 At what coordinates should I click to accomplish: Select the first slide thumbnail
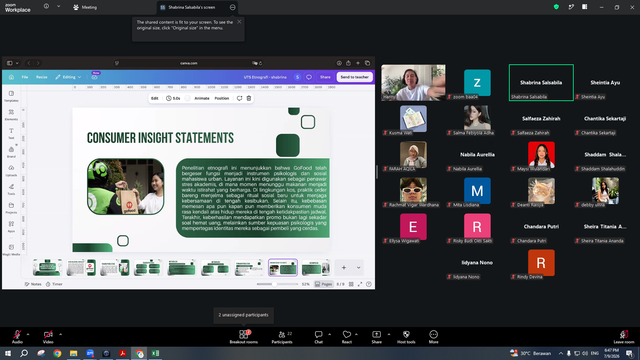[48, 268]
